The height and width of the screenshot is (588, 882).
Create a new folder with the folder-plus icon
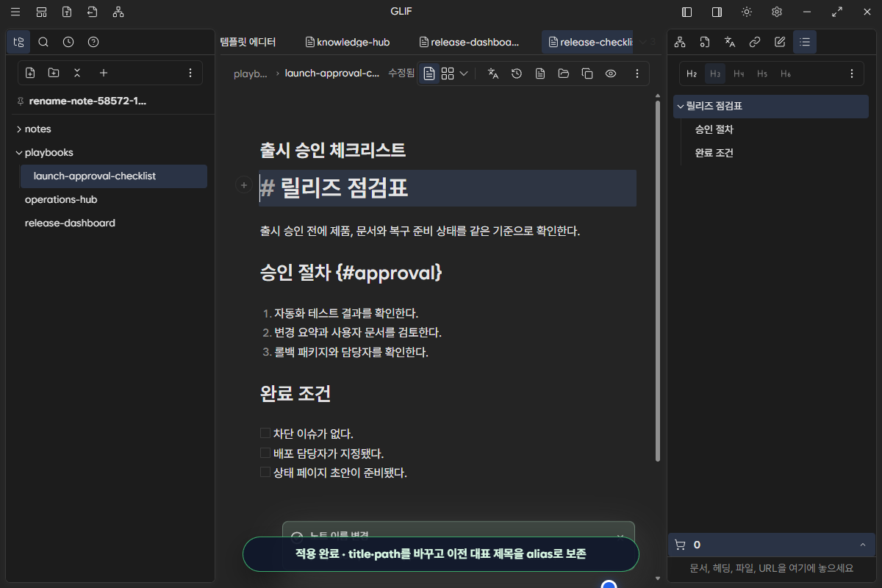click(x=54, y=73)
